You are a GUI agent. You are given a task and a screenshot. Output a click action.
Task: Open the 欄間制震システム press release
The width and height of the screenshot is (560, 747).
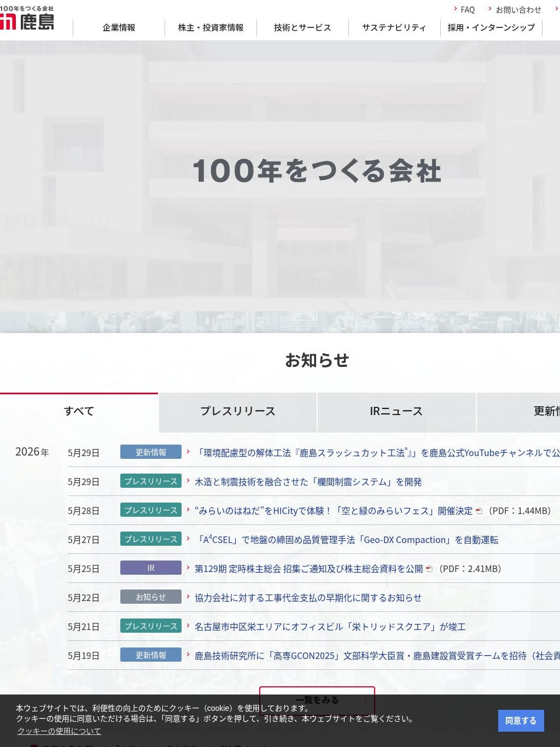tap(308, 482)
